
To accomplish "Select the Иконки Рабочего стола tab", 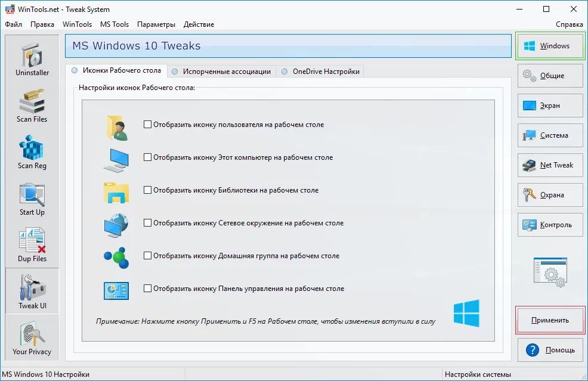I will pos(116,70).
